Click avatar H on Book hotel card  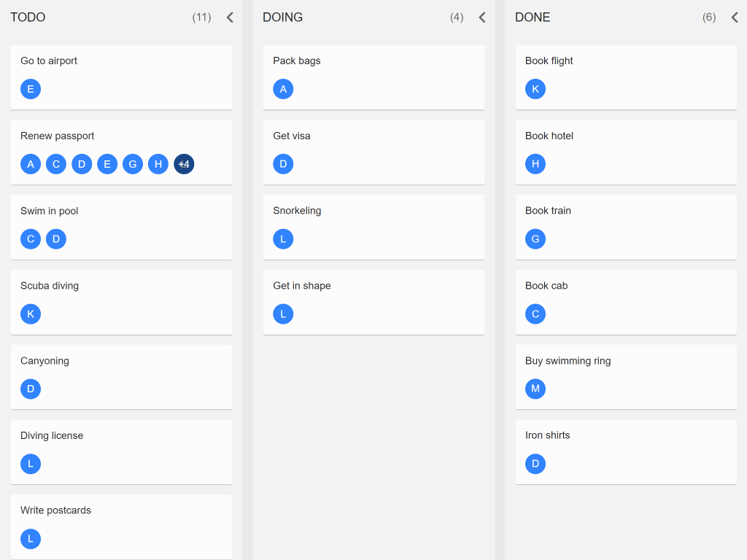[535, 164]
